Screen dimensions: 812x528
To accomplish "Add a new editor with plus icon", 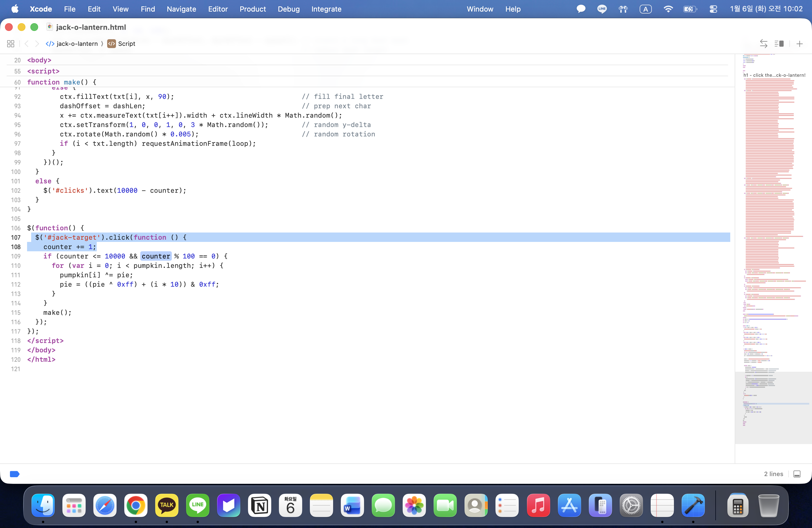I will point(799,44).
